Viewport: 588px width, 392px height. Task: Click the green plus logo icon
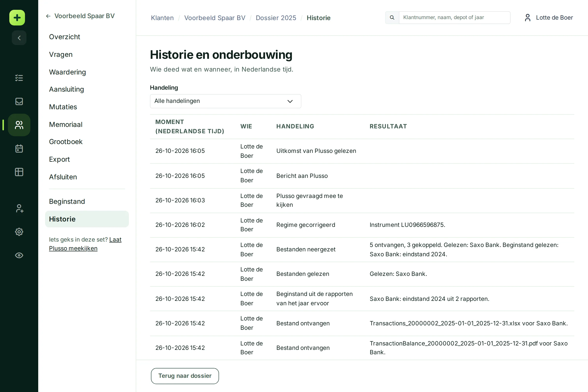pos(17,18)
